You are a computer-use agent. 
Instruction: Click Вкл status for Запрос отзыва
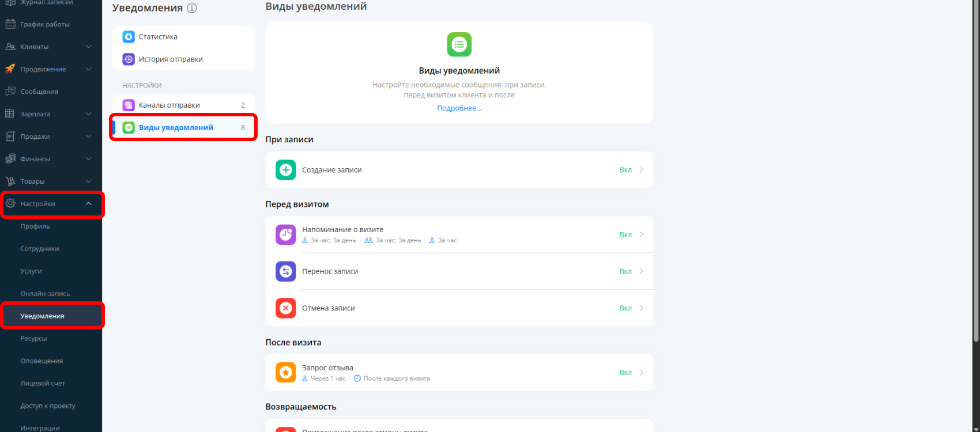click(x=625, y=373)
